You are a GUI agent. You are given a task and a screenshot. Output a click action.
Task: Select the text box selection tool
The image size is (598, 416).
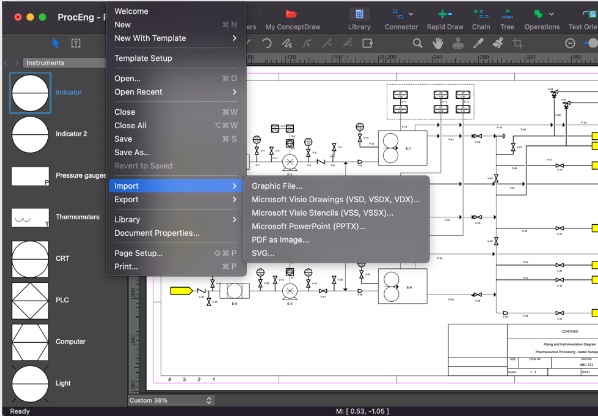point(76,43)
